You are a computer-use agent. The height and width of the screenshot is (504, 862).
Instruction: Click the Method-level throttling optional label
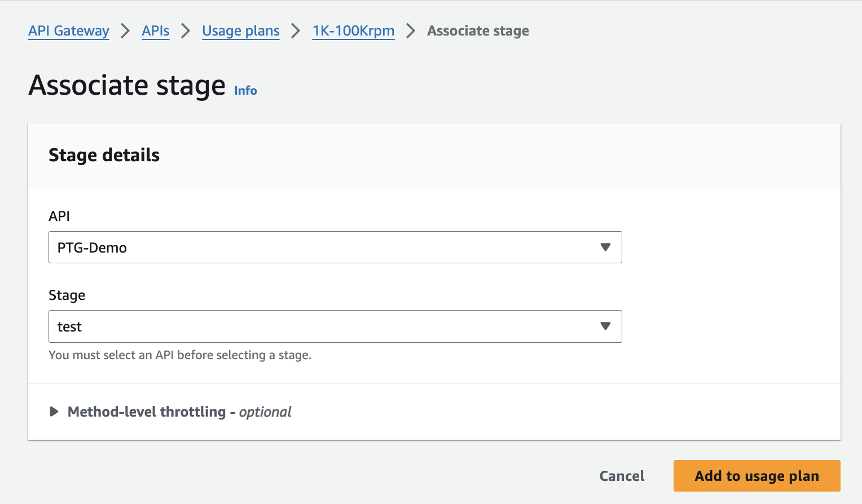coord(179,412)
